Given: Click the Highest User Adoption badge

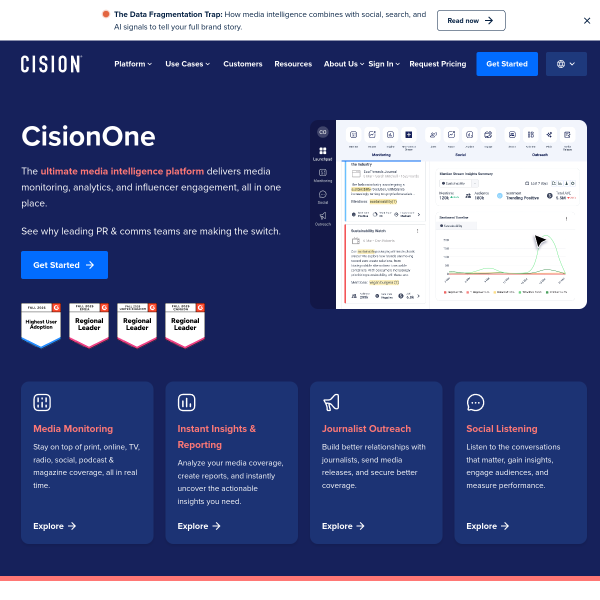Looking at the screenshot, I should (41, 325).
